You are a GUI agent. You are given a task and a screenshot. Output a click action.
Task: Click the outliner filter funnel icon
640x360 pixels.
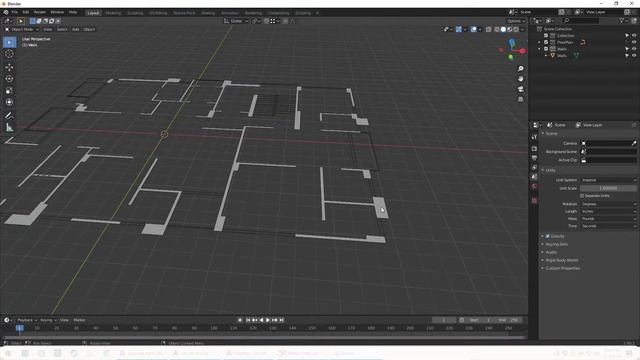(x=622, y=20)
